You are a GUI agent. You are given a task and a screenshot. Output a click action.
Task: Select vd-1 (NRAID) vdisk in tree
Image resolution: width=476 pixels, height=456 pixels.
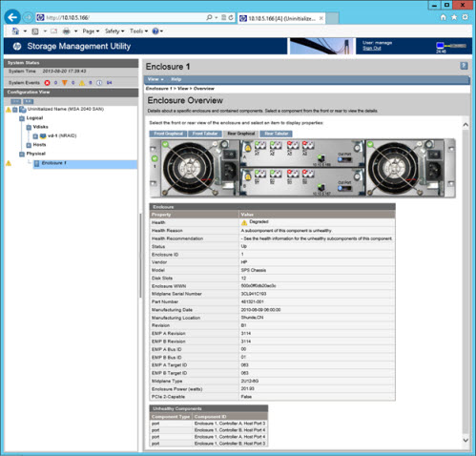click(62, 135)
